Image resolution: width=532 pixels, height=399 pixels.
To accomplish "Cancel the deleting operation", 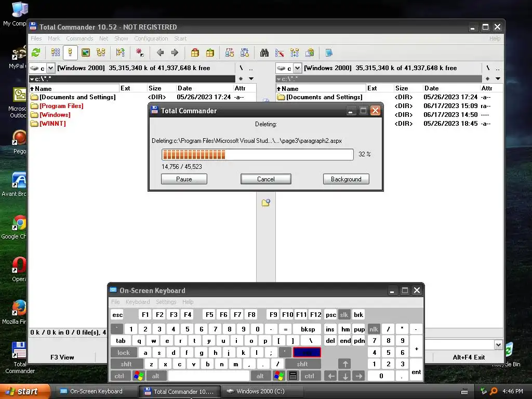I will (x=265, y=179).
